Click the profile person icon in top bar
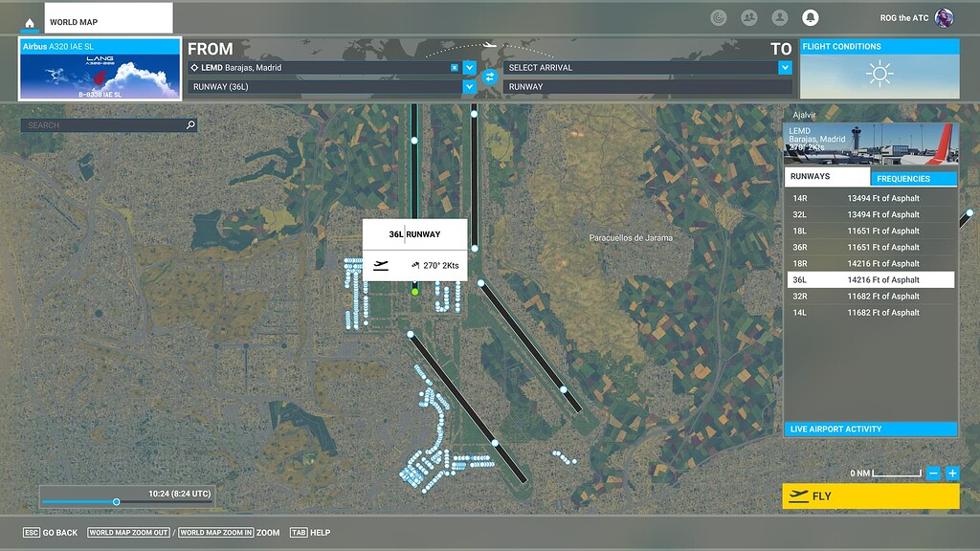This screenshot has height=551, width=980. (x=780, y=17)
